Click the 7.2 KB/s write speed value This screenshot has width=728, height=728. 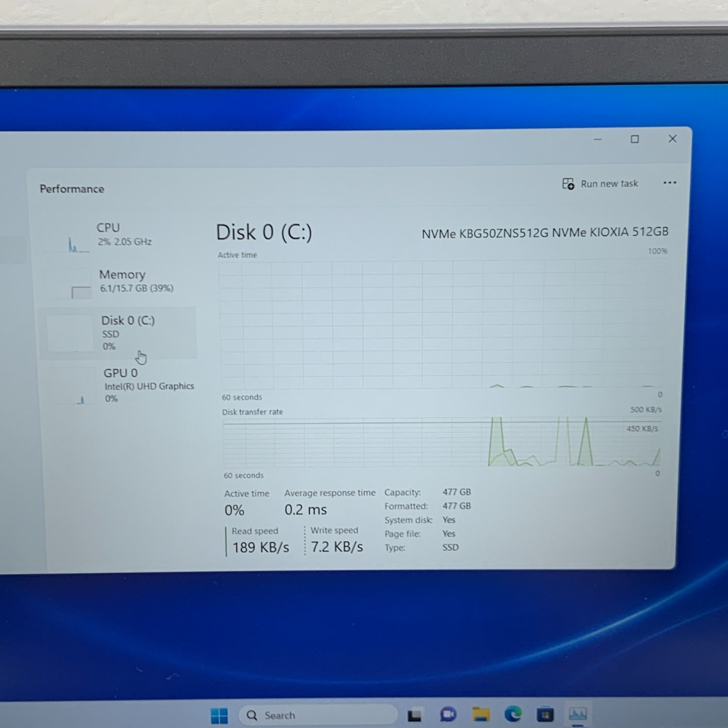(337, 547)
